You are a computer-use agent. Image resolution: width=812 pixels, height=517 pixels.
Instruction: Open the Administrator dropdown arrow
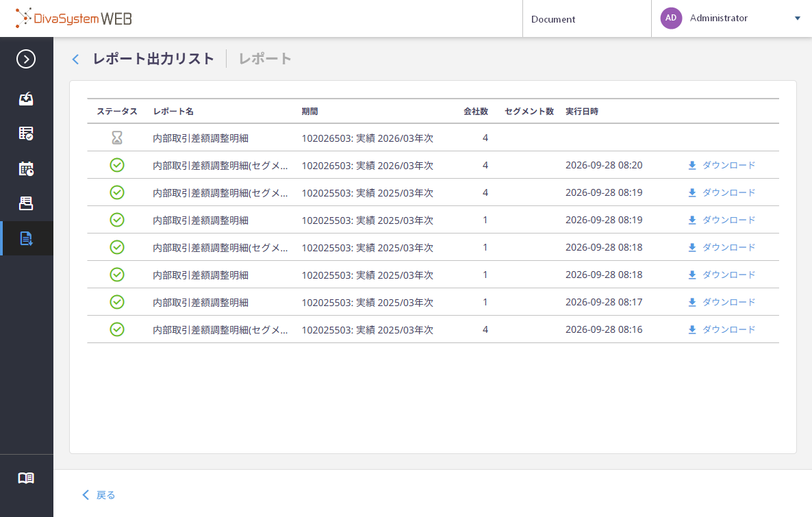click(798, 18)
